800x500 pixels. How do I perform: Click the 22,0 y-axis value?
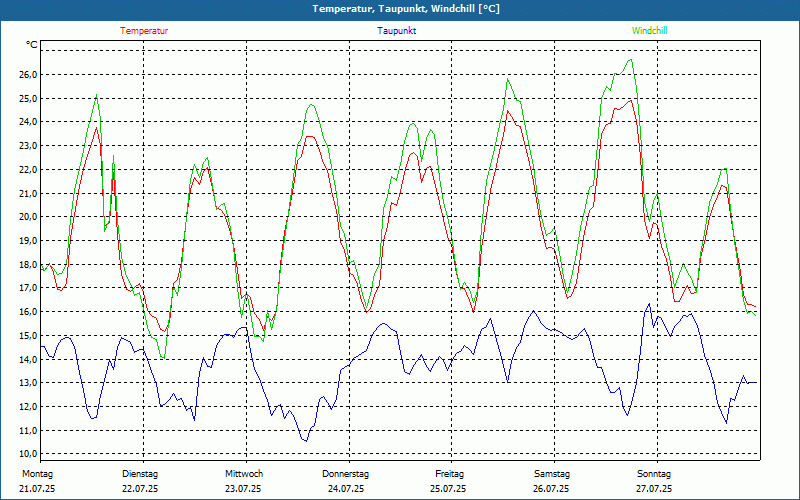tap(29, 169)
